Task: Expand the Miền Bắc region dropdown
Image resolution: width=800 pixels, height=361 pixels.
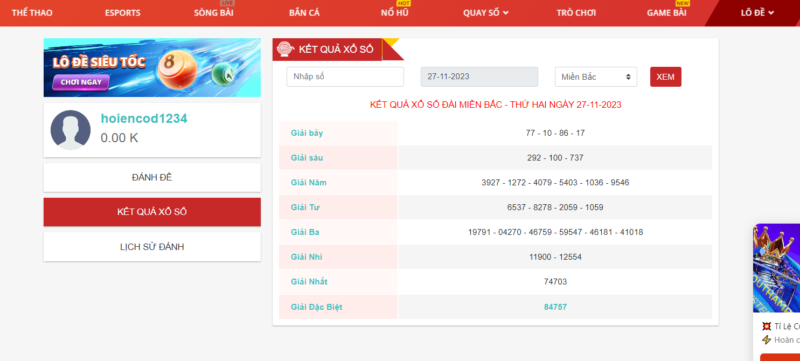Action: pyautogui.click(x=596, y=77)
